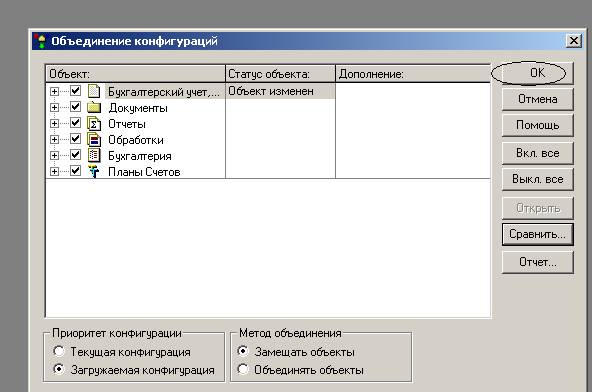Select the Отчеты row label
Viewport: 592px width, 392px height.
tap(127, 124)
